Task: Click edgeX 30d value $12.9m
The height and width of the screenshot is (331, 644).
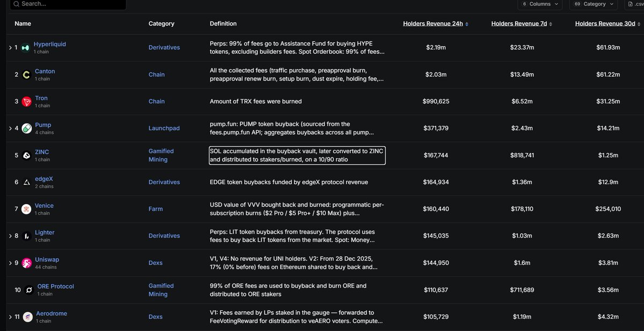Action: coord(608,182)
